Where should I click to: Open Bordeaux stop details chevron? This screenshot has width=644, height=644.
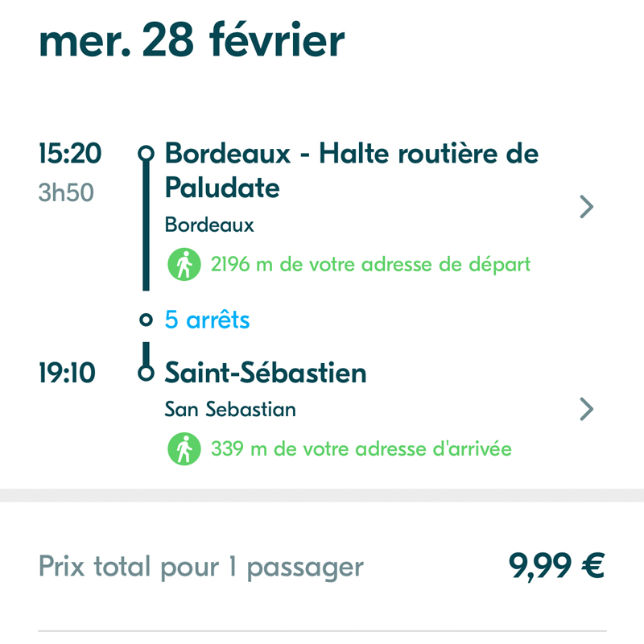587,207
